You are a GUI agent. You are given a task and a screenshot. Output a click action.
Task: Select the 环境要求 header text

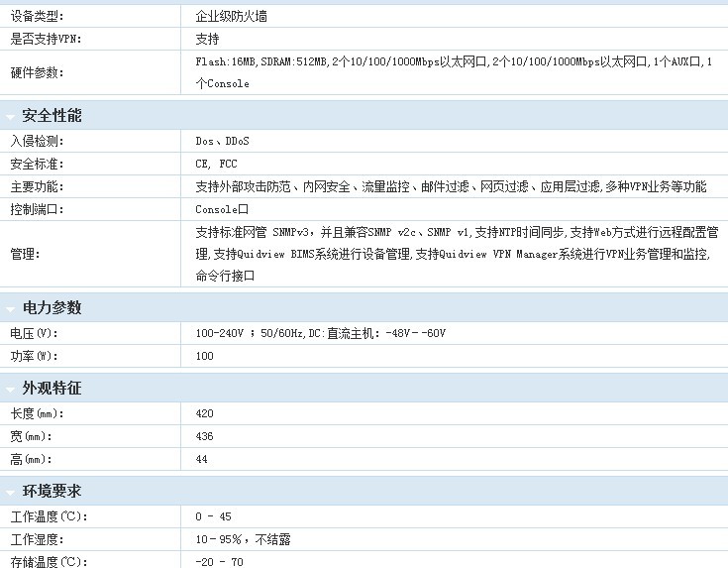pyautogui.click(x=52, y=492)
